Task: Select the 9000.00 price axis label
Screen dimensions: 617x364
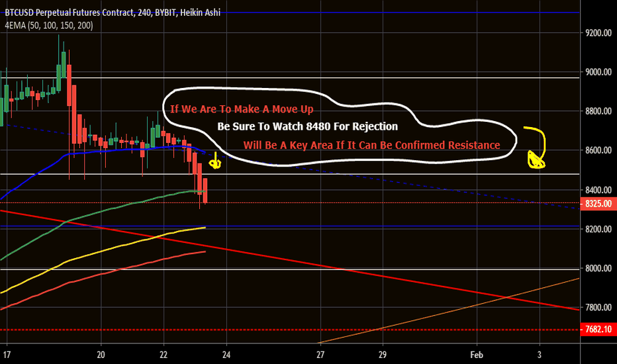Action: tap(598, 72)
